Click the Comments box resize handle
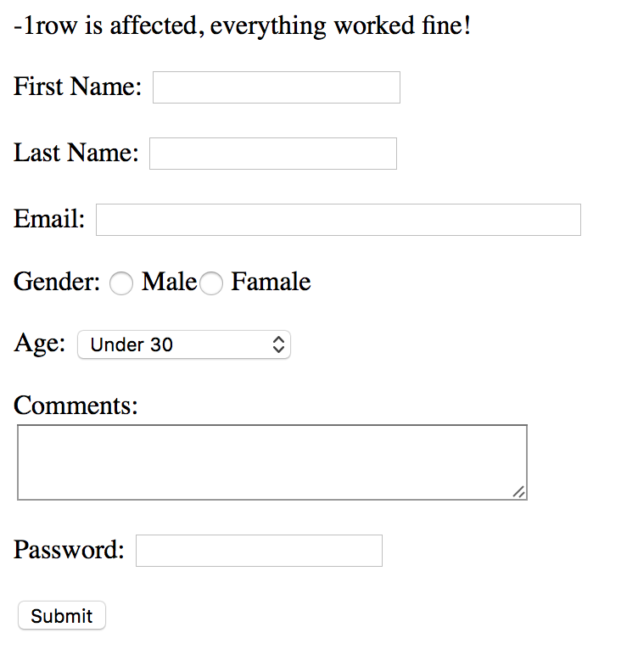 pyautogui.click(x=519, y=492)
